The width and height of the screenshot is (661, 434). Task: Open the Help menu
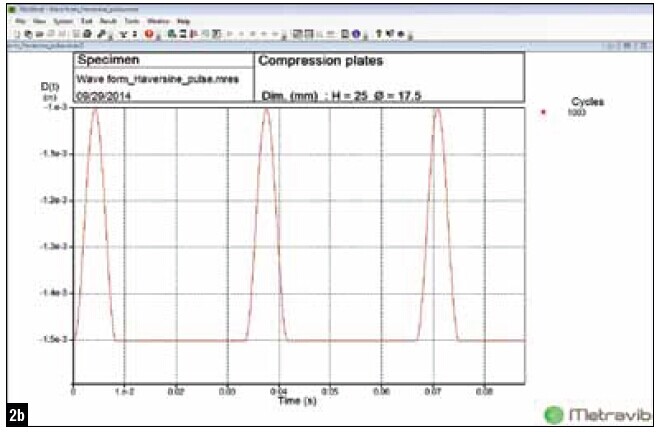click(x=182, y=20)
